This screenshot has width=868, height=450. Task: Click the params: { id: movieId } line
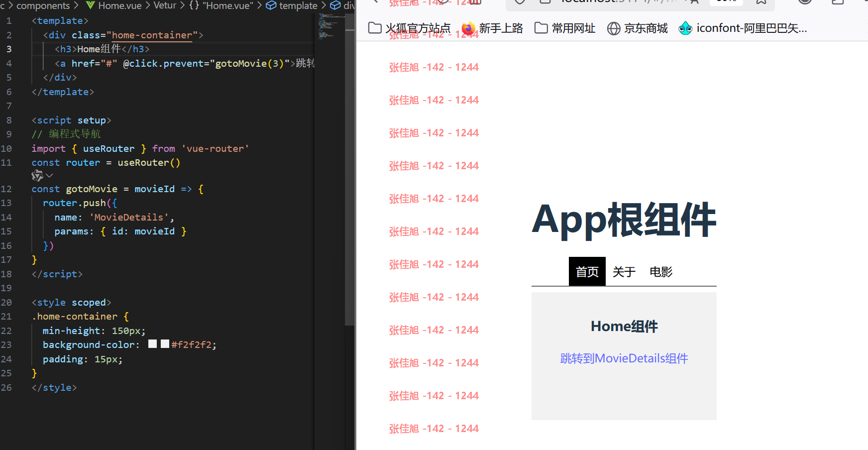point(120,231)
